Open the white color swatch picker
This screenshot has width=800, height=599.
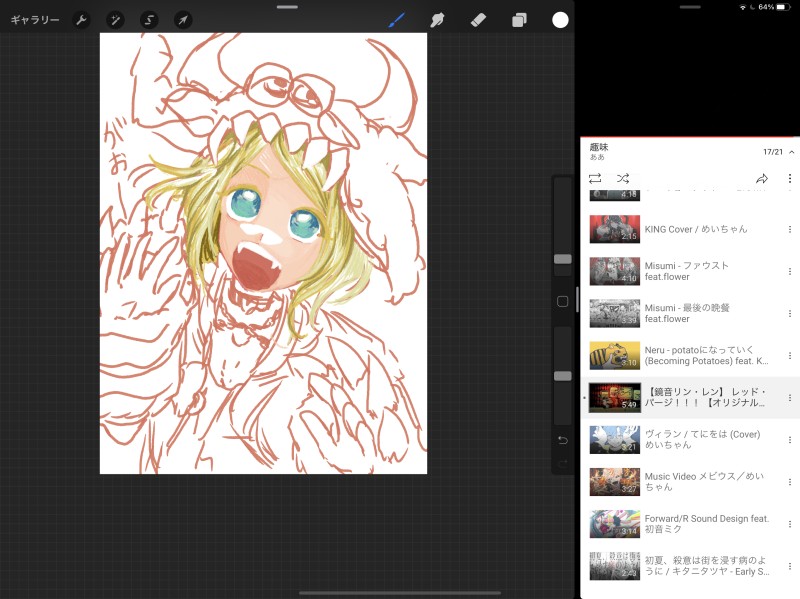560,20
